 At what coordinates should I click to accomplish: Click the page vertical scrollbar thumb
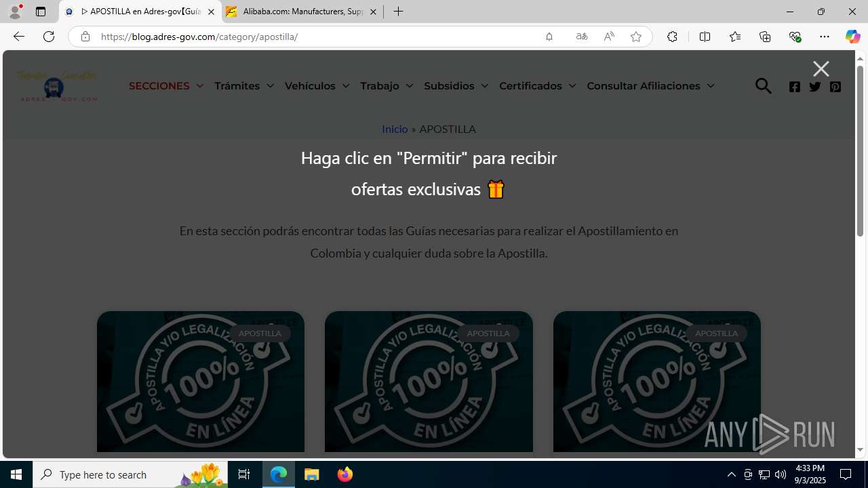[x=860, y=152]
